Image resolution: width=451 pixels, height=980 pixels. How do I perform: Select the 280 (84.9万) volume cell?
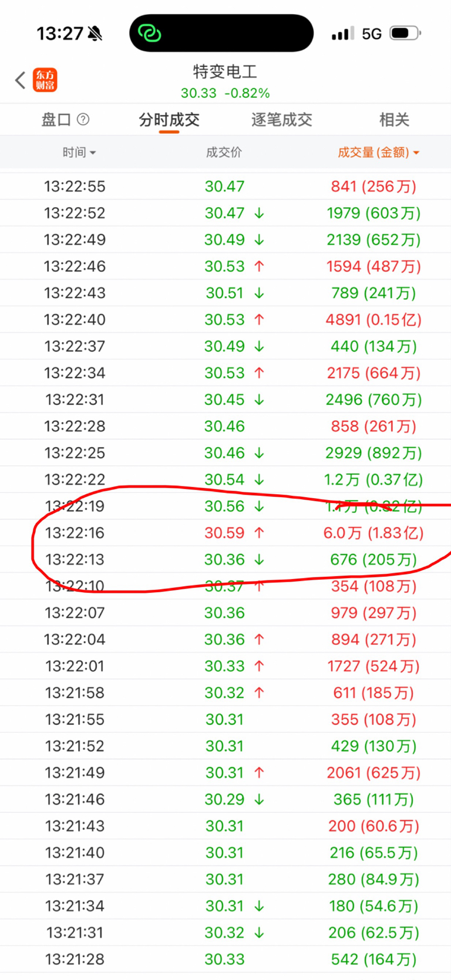[x=373, y=880]
